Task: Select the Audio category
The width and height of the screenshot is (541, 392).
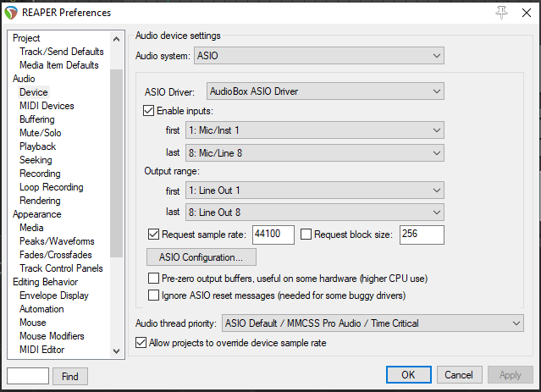Action: (x=24, y=79)
